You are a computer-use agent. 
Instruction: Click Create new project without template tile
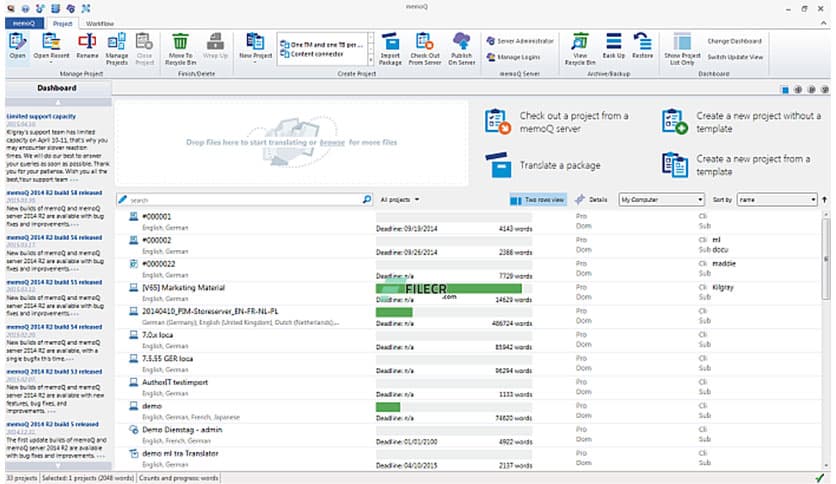coord(741,122)
